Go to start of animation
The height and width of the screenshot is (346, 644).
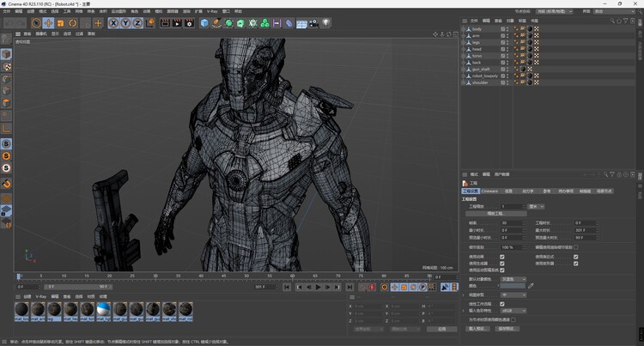(x=287, y=288)
